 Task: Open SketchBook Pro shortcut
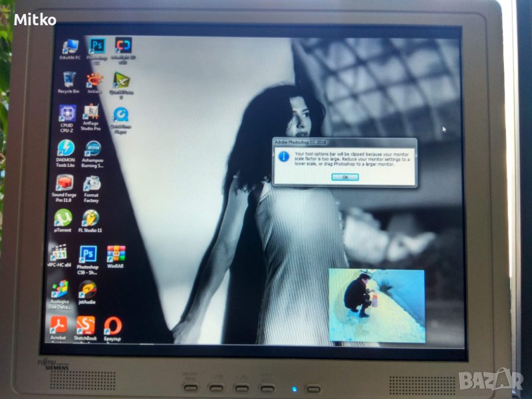click(85, 325)
